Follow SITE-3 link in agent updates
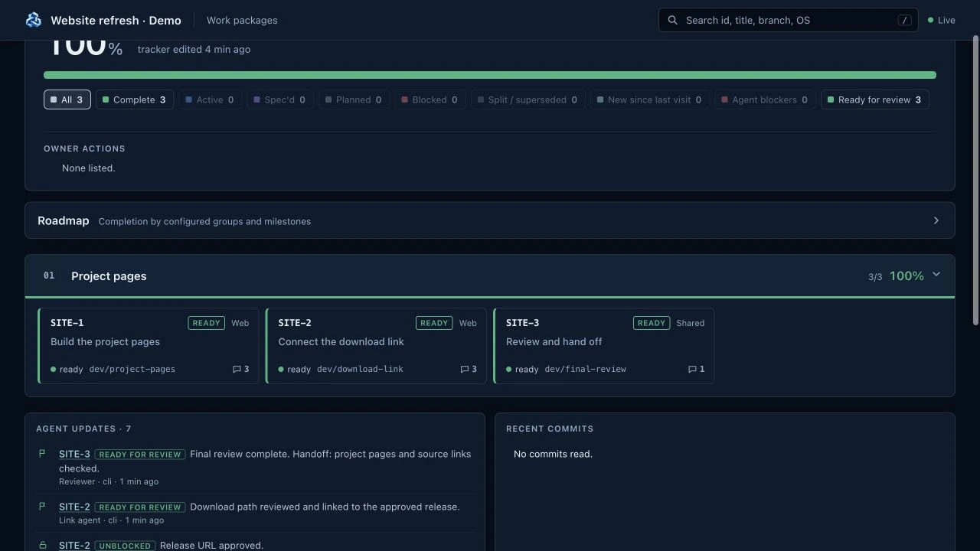The height and width of the screenshot is (551, 980). 74,454
